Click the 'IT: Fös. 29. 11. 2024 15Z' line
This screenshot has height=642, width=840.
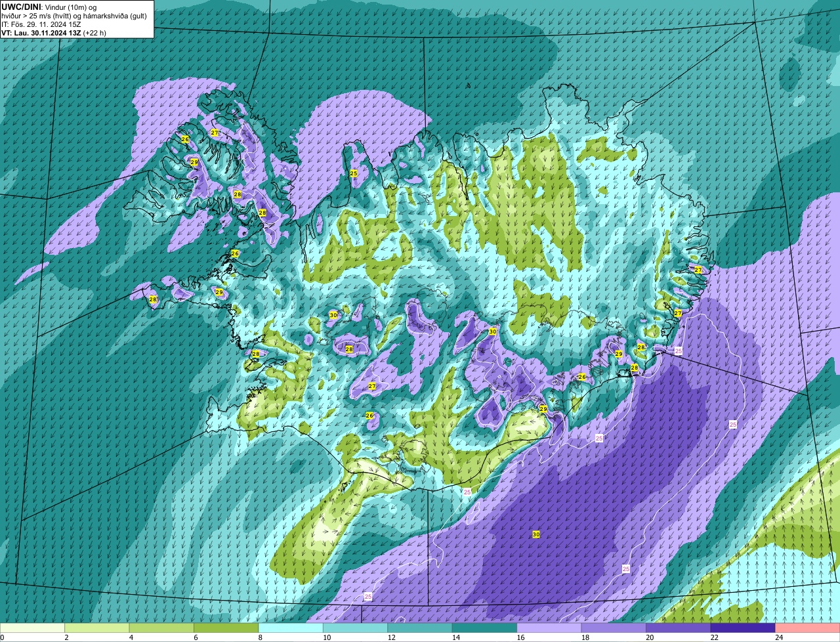(41, 24)
